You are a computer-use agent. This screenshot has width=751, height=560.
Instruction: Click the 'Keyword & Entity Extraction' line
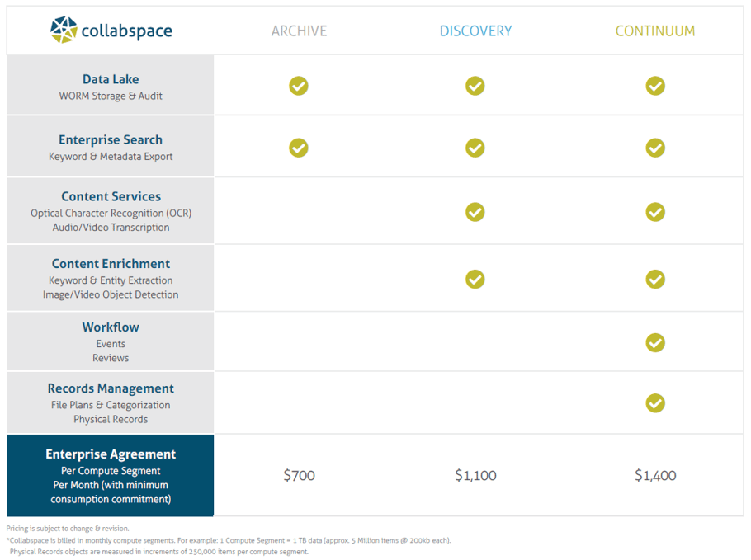[111, 280]
